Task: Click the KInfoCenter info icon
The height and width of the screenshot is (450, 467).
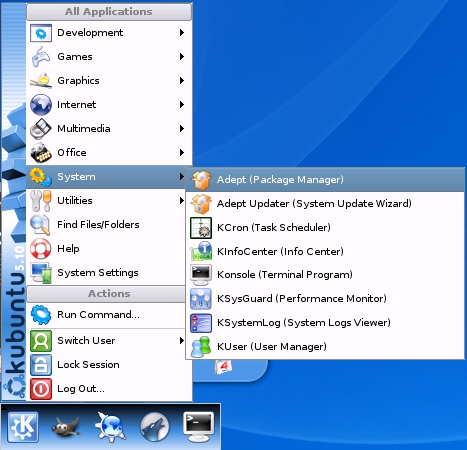Action: point(201,251)
